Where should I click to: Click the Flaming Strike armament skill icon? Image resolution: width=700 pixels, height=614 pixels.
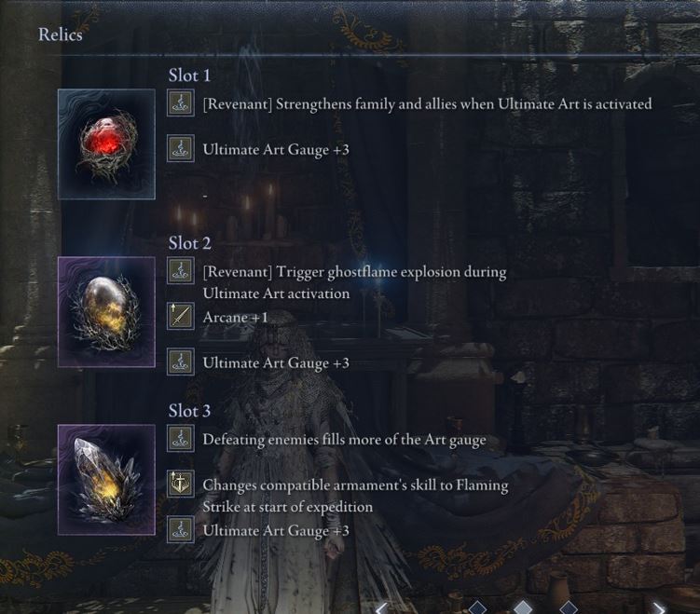point(180,484)
